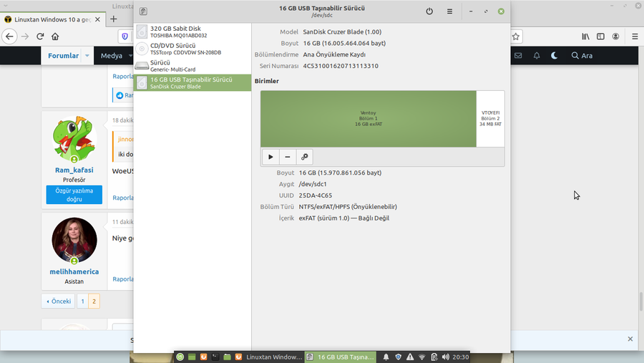Open the Forumlar menu

pyautogui.click(x=63, y=56)
